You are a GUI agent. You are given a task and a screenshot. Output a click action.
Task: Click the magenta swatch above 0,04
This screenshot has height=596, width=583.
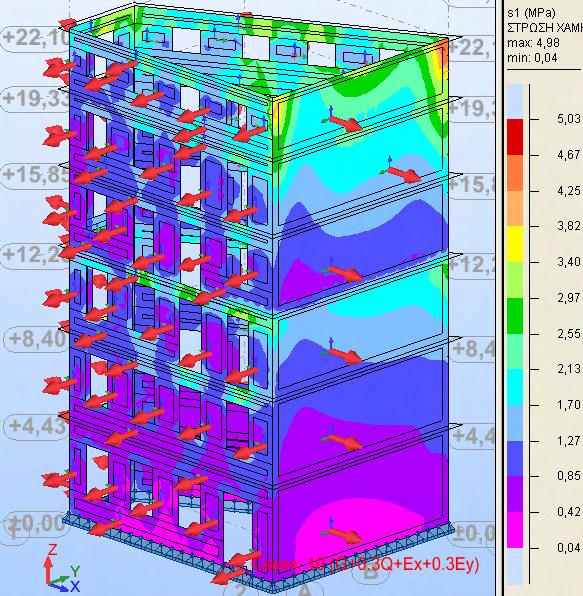515,530
